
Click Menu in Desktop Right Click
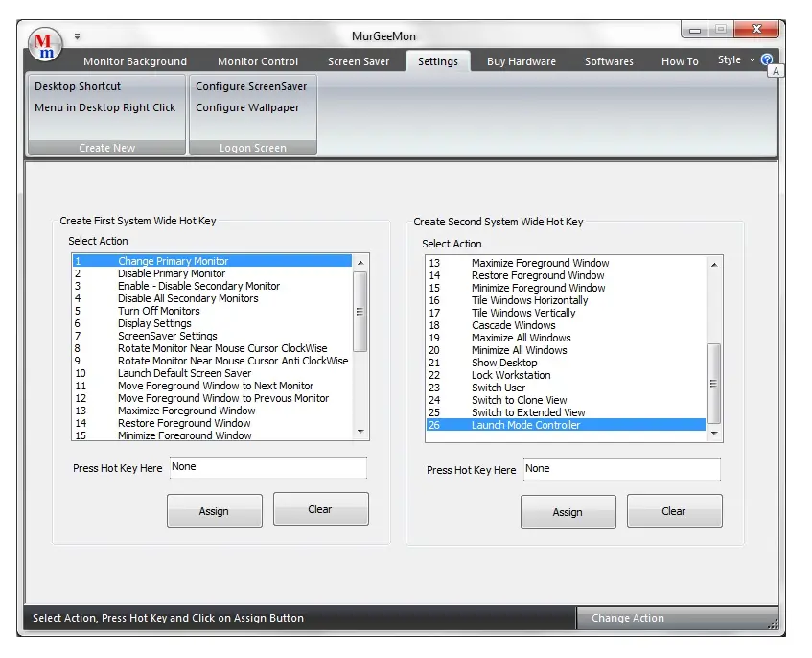pos(105,107)
